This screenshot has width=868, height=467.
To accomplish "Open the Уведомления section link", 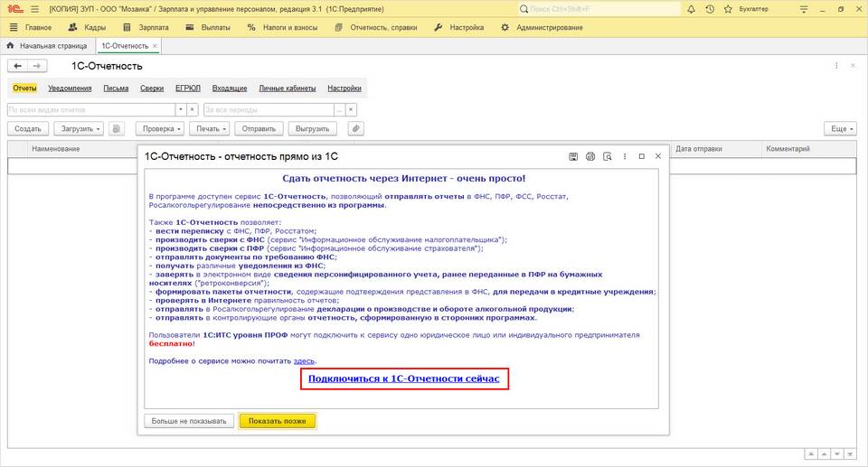I will pyautogui.click(x=70, y=88).
